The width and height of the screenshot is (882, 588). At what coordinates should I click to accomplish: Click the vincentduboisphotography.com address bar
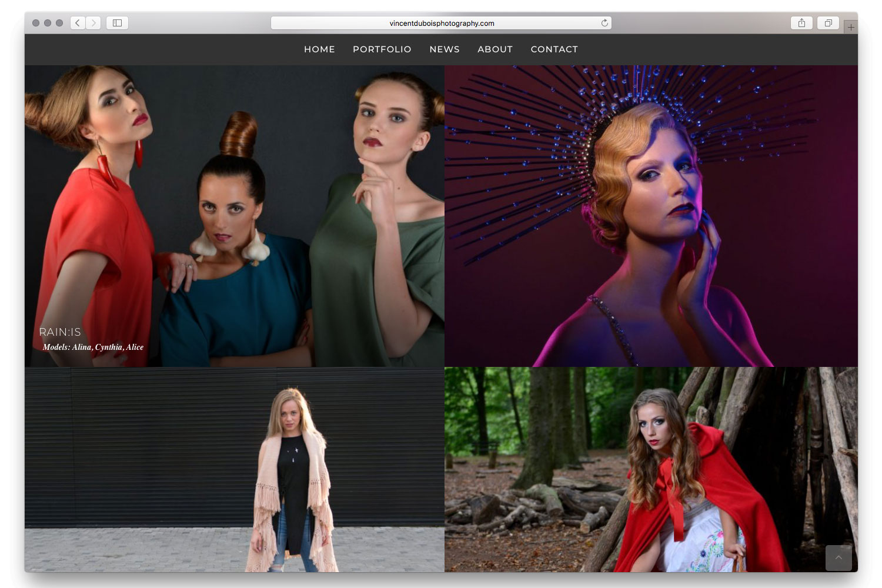441,23
